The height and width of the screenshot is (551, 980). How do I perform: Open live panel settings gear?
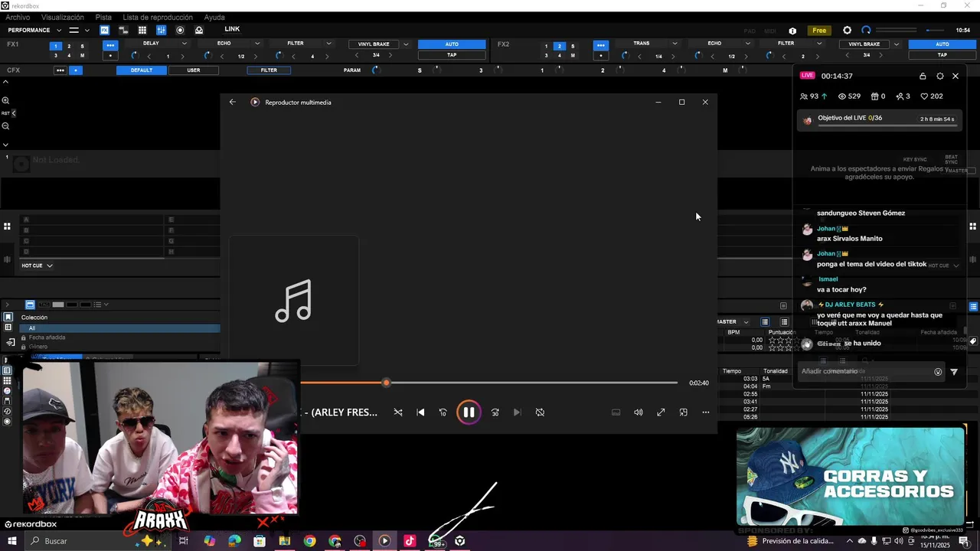click(940, 76)
